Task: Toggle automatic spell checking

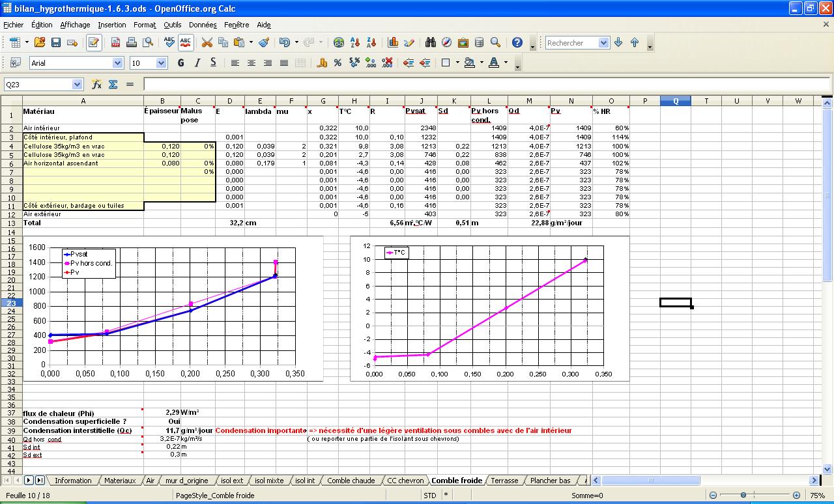Action: [x=186, y=42]
